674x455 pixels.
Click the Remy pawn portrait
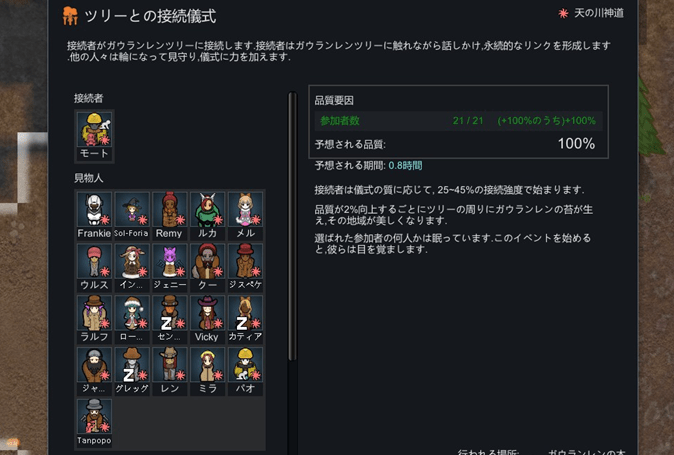(x=169, y=215)
